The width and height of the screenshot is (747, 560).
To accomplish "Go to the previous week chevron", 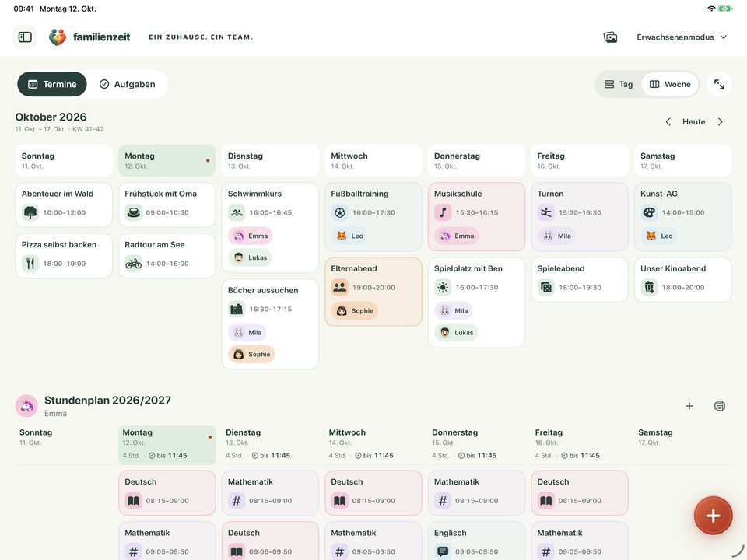I will click(668, 122).
